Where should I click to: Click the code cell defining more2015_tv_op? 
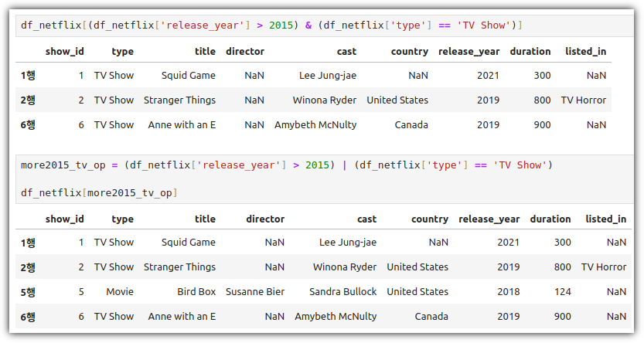point(325,179)
